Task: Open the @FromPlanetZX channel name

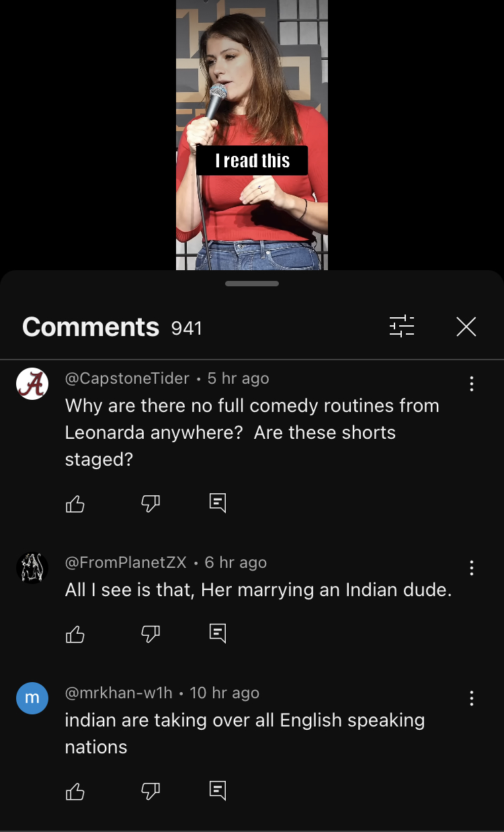Action: 126,563
